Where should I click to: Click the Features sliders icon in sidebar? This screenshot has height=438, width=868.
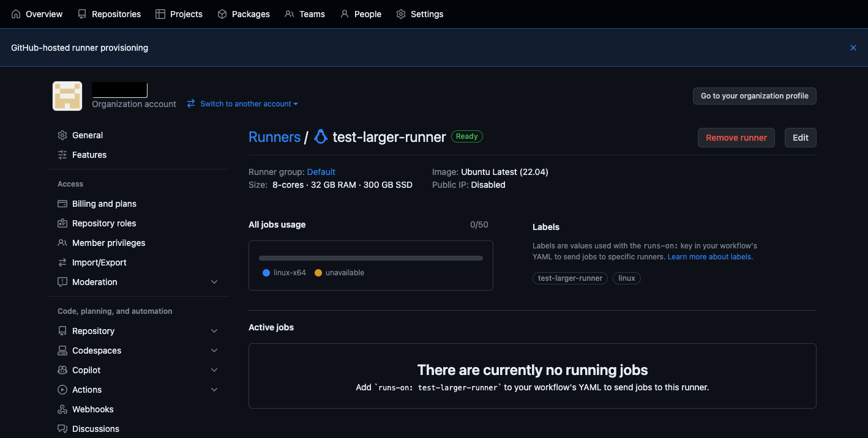click(62, 154)
